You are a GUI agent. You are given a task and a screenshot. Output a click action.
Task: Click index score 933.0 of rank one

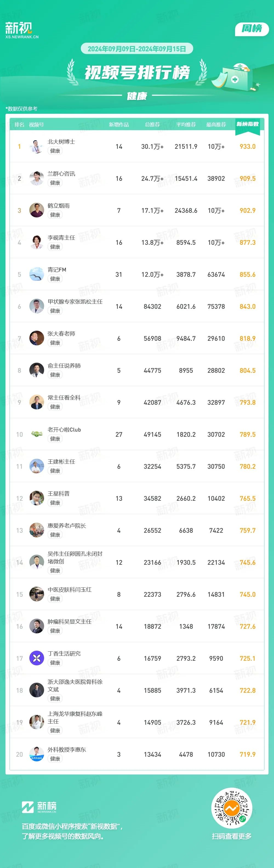[x=247, y=147]
